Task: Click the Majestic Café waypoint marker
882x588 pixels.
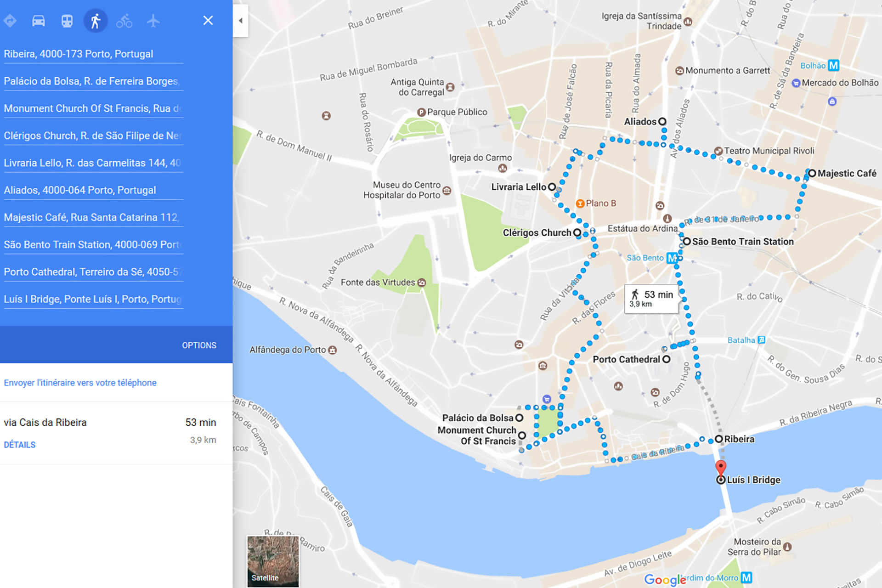Action: pyautogui.click(x=812, y=173)
